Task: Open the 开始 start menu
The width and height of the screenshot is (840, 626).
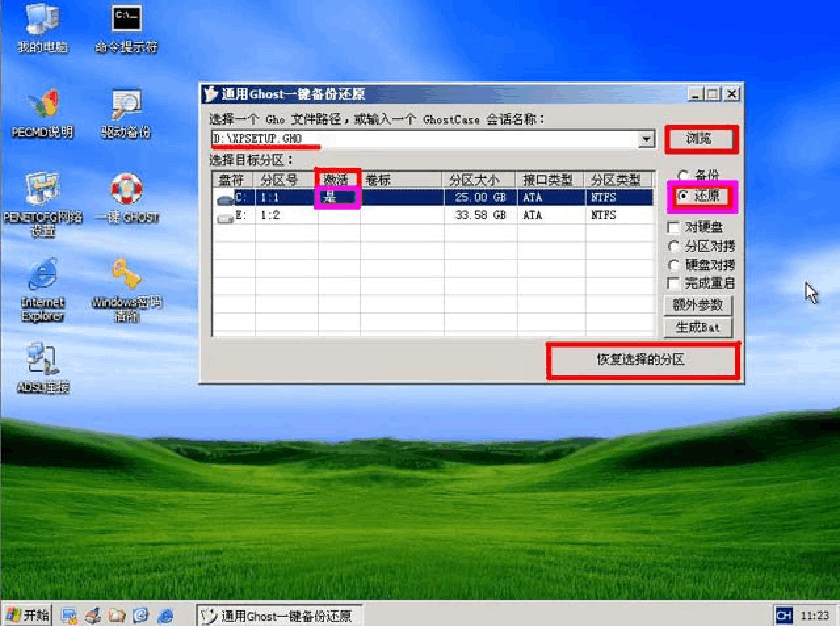Action: [x=28, y=615]
